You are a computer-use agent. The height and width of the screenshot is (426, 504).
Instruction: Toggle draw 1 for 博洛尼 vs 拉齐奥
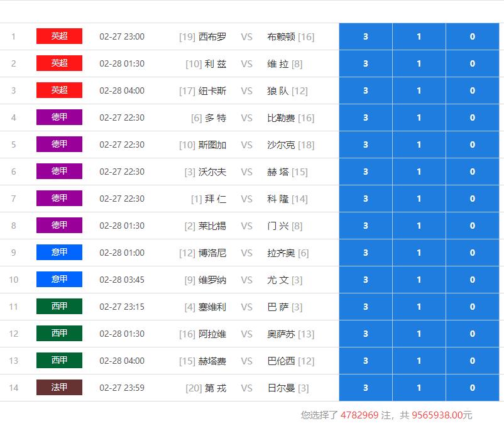pos(419,253)
